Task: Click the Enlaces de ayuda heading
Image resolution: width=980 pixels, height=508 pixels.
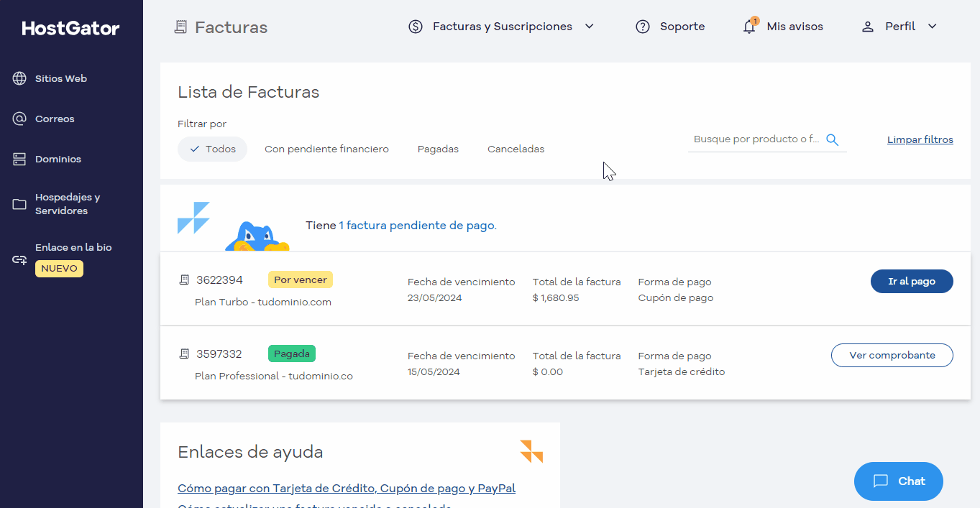Action: click(x=250, y=452)
